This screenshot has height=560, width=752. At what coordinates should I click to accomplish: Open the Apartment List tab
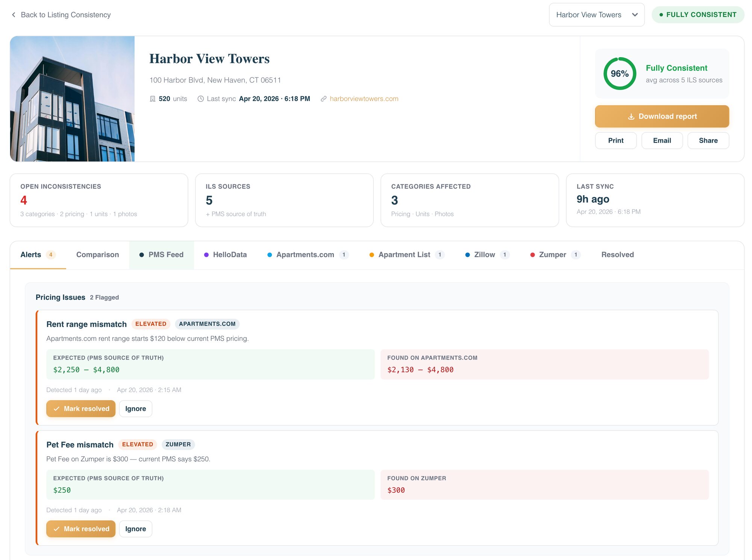click(407, 255)
